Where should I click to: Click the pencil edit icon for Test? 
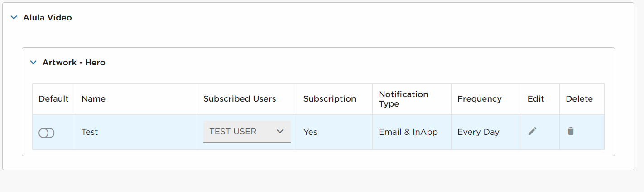[x=533, y=131]
